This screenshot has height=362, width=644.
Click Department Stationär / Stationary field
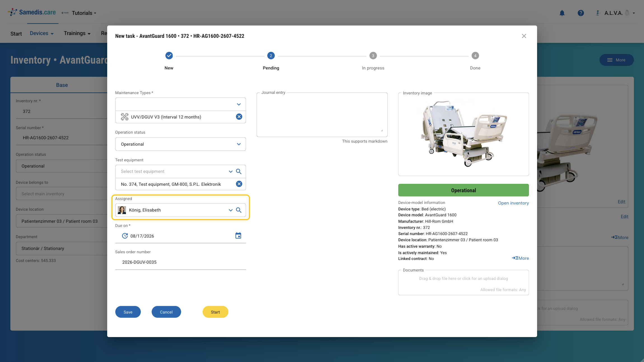tap(62, 249)
